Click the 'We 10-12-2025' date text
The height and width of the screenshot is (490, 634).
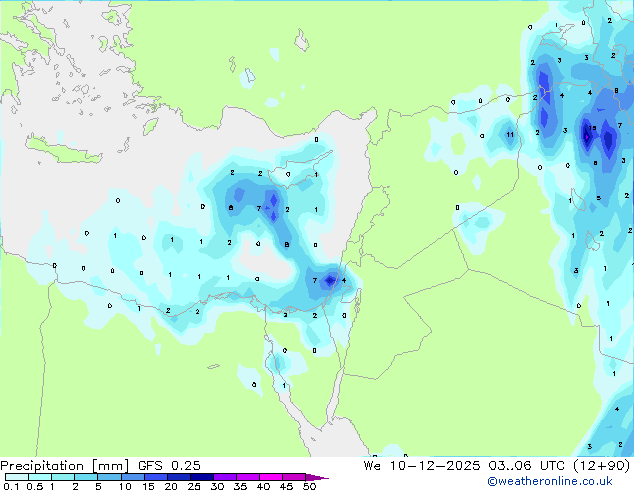point(422,466)
